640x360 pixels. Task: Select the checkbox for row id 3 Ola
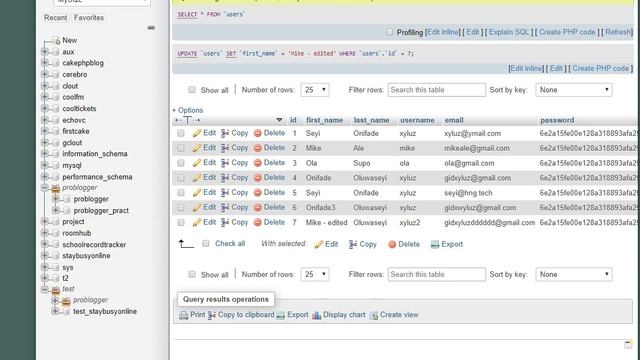coord(181,163)
